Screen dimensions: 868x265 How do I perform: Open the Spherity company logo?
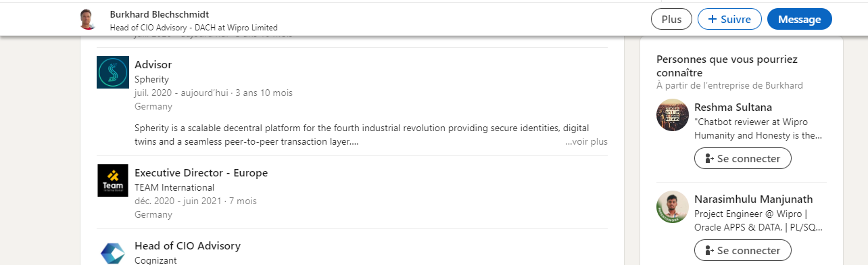coord(113,72)
